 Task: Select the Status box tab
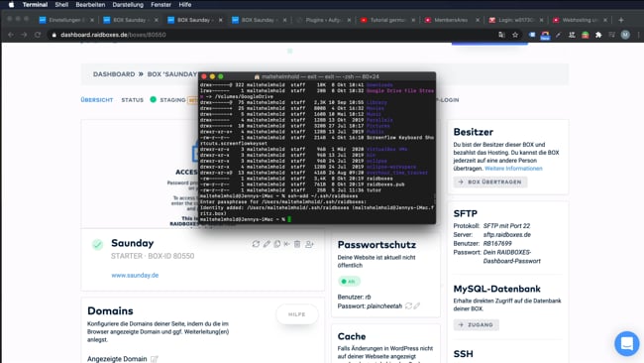click(132, 100)
